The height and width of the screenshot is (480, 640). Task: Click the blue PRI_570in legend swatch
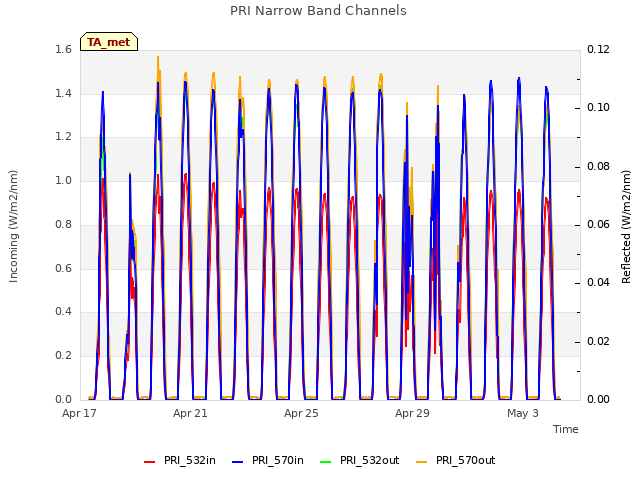[x=238, y=462]
